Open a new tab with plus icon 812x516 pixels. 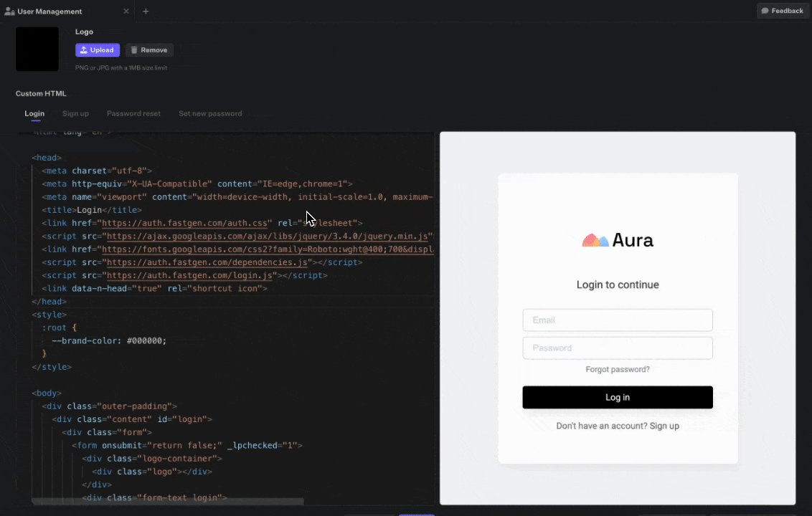click(x=146, y=11)
